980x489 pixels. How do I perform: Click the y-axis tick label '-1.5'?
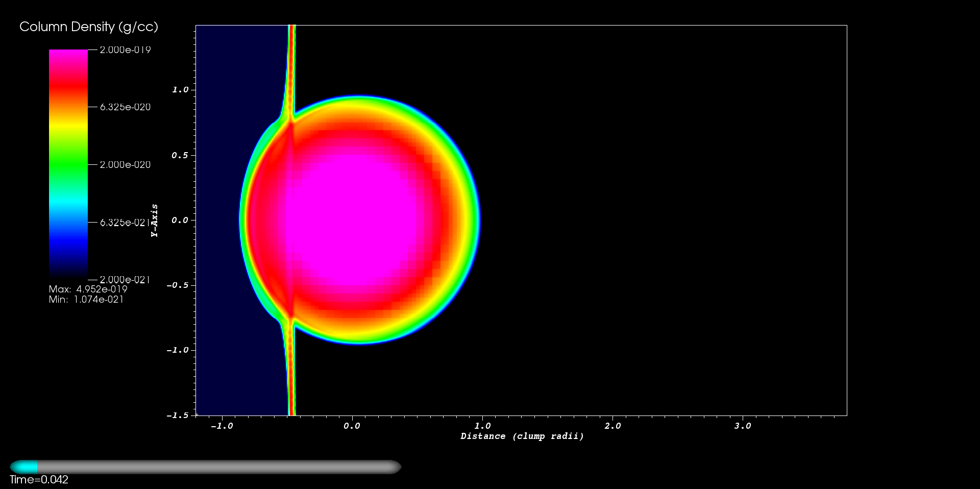tap(177, 415)
